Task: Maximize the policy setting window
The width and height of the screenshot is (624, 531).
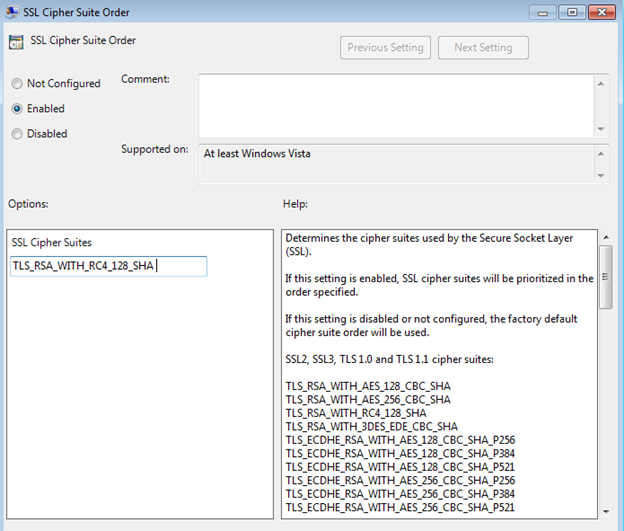Action: pyautogui.click(x=572, y=12)
